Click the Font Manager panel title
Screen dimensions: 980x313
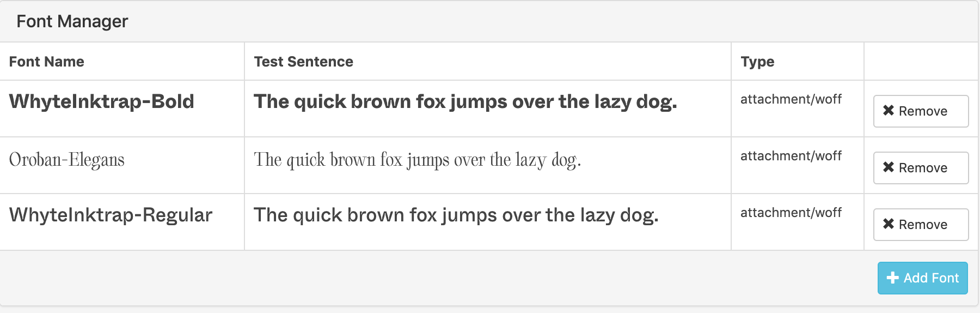(72, 21)
